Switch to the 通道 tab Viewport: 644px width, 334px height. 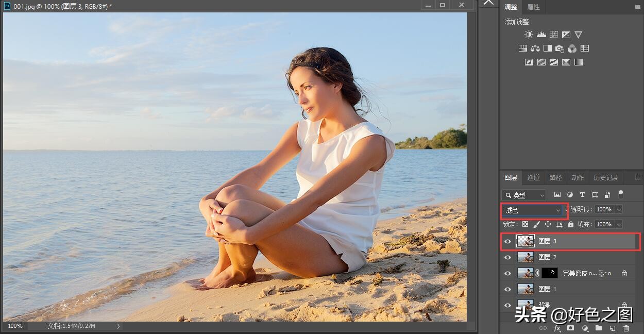[533, 177]
